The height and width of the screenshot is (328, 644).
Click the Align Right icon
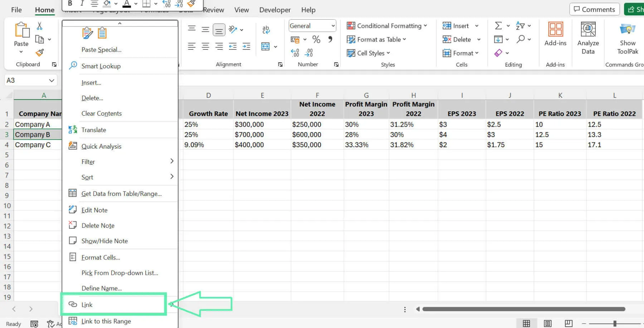click(219, 46)
